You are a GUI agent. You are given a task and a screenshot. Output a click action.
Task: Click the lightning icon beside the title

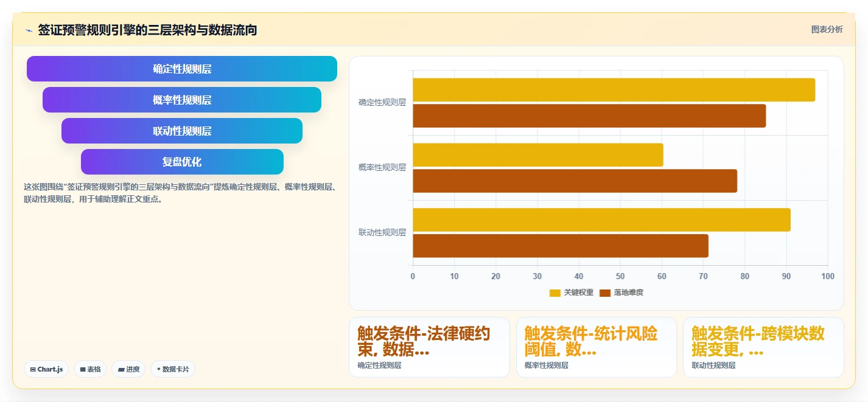click(29, 30)
